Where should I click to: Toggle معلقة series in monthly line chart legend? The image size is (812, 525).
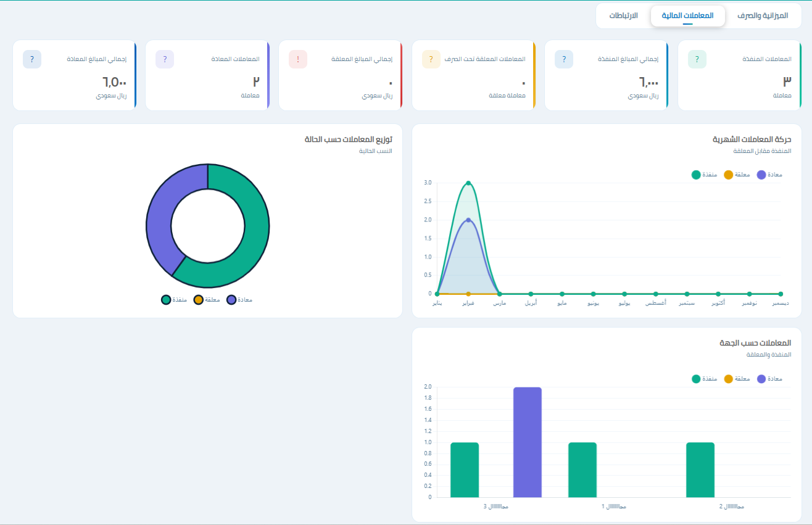(737, 175)
